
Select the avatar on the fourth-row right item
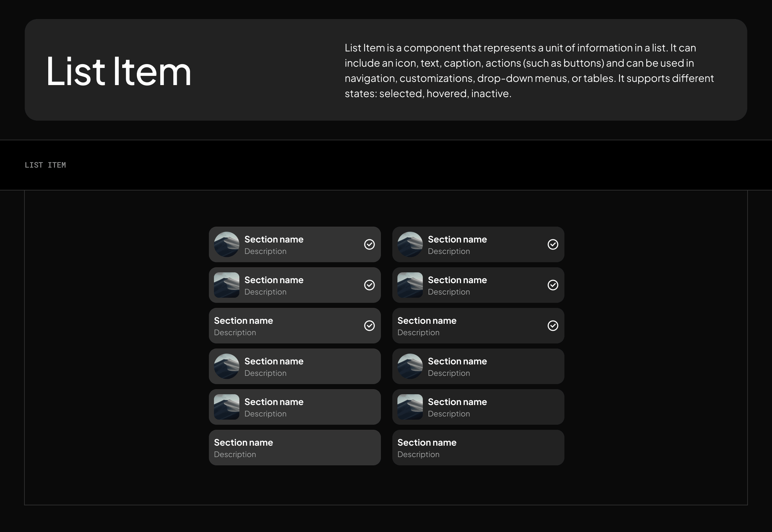tap(410, 366)
